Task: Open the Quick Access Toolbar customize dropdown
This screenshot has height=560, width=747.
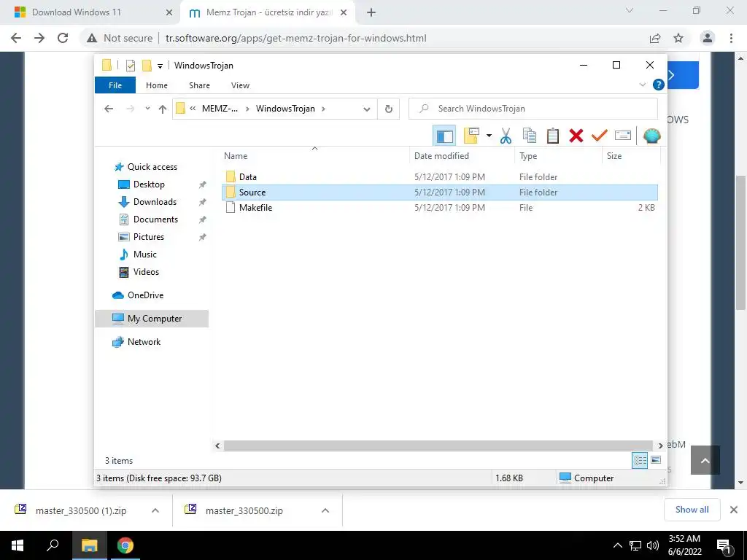Action: click(160, 66)
